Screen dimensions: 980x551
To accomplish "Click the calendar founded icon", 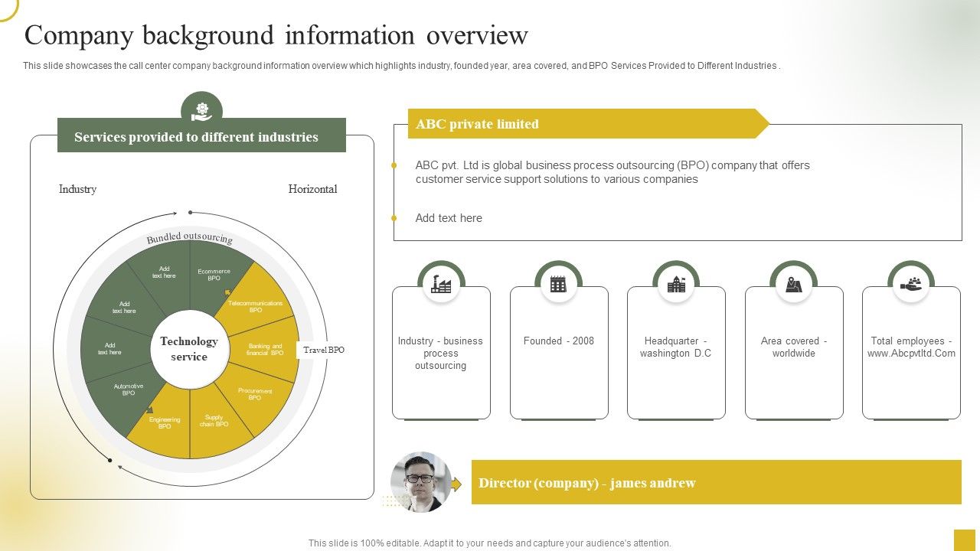I will pos(558,285).
